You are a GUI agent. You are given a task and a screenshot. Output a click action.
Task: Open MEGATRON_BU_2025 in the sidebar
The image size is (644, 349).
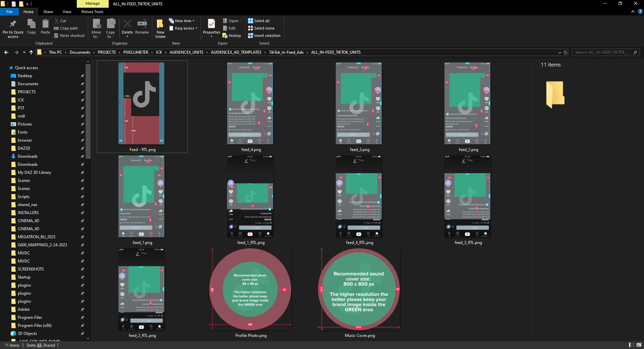36,237
